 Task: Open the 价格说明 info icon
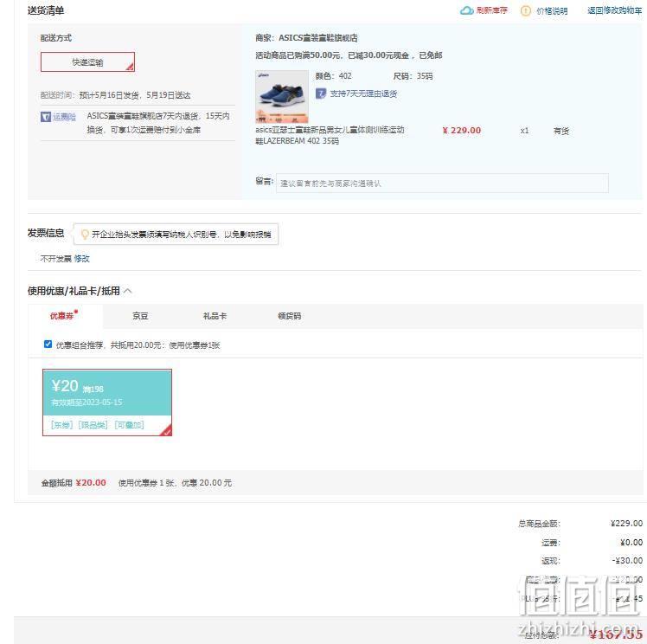coord(526,11)
